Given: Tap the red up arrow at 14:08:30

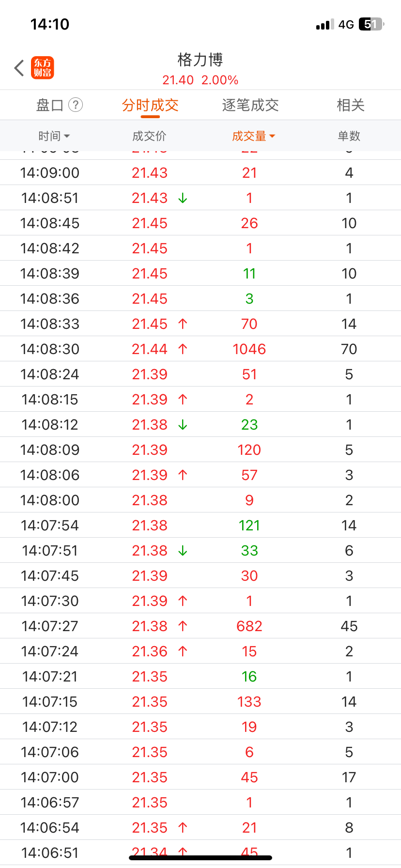Looking at the screenshot, I should [x=183, y=349].
